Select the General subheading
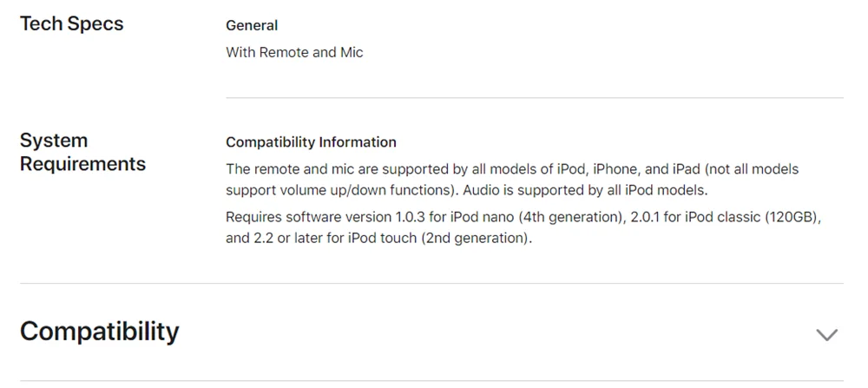The image size is (868, 388). [x=252, y=25]
